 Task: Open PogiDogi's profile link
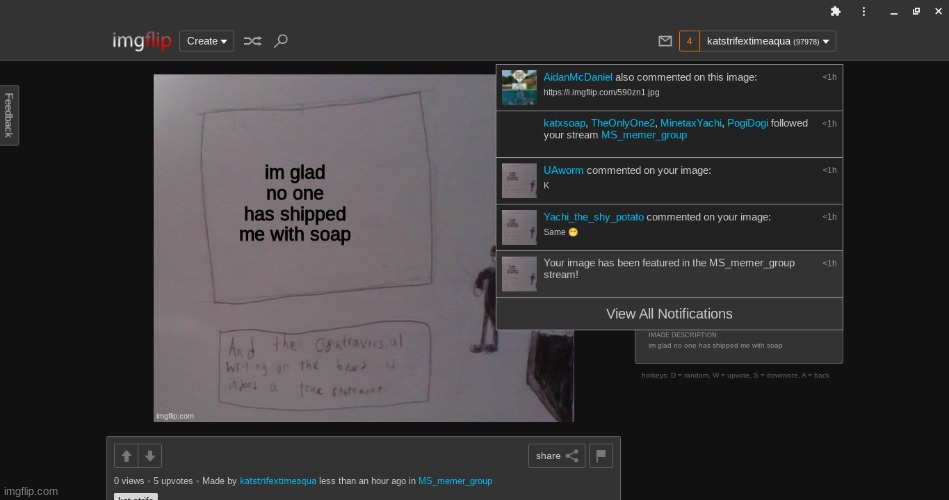747,123
